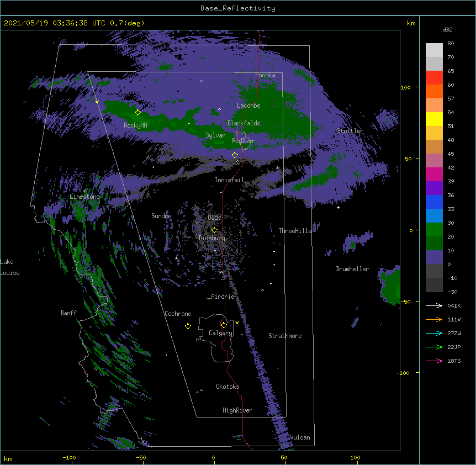
Task: Click the Lake Louise label
Action: click(x=10, y=267)
